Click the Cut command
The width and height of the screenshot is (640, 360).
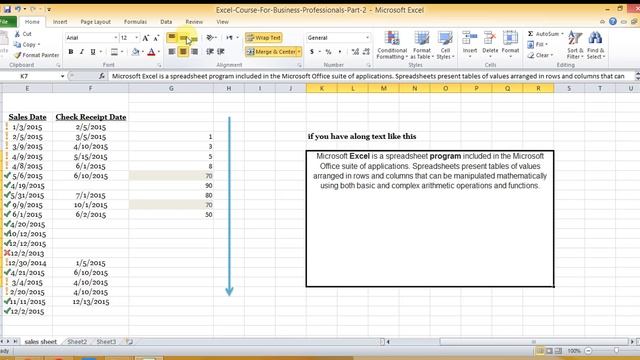tap(23, 34)
